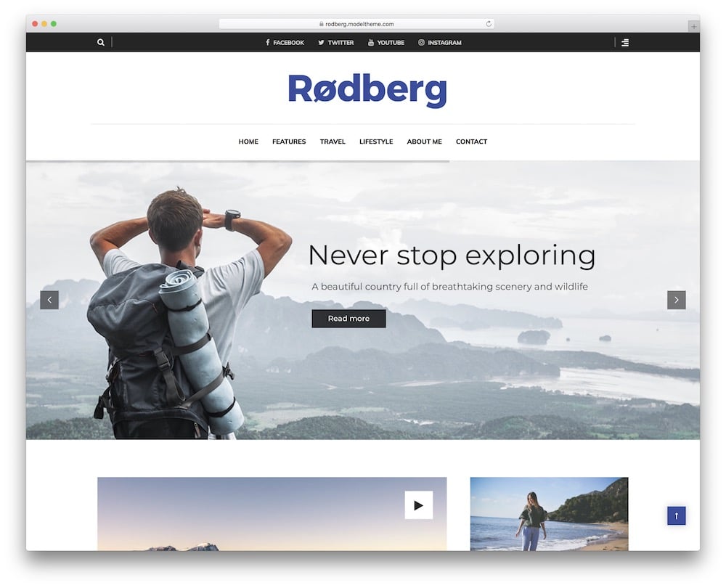Open the Instagram social link
This screenshot has width=726, height=588.
(440, 43)
